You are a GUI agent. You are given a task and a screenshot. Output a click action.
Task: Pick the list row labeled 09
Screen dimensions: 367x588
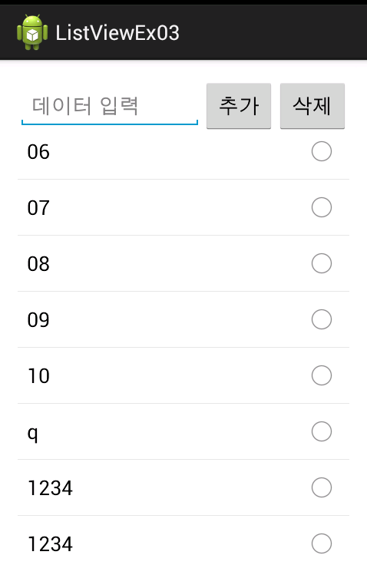183,319
